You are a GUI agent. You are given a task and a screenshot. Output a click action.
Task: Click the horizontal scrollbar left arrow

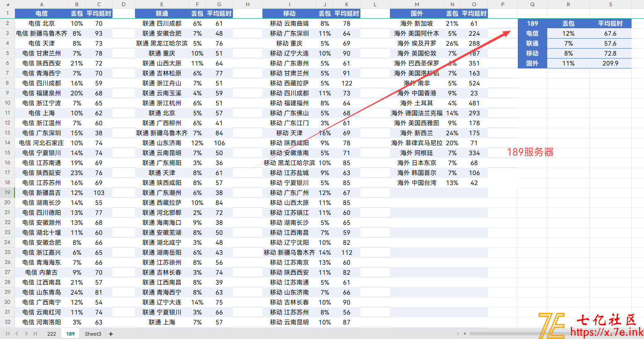pyautogui.click(x=464, y=334)
